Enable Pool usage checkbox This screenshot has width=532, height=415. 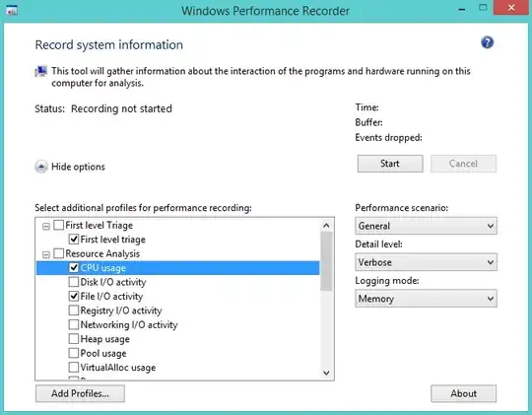[x=74, y=353]
